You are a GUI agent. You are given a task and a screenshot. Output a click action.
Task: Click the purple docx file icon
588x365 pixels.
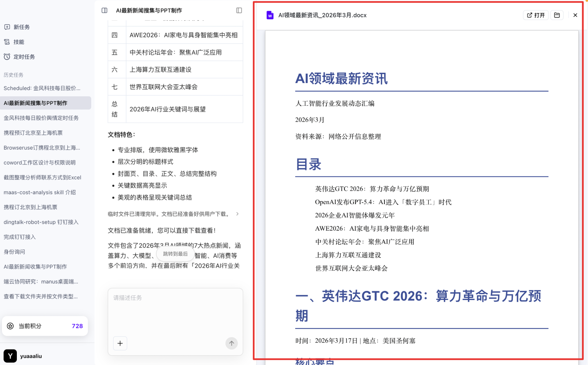click(x=270, y=15)
